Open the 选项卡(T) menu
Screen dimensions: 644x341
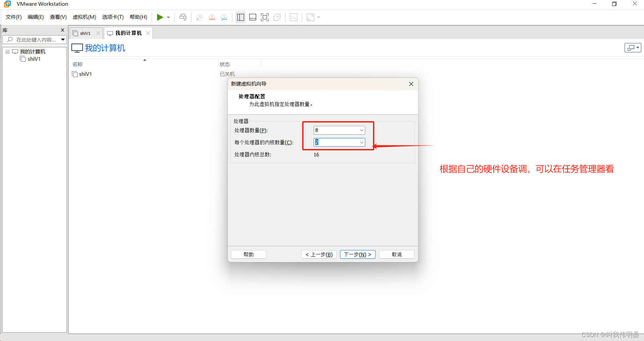click(113, 17)
